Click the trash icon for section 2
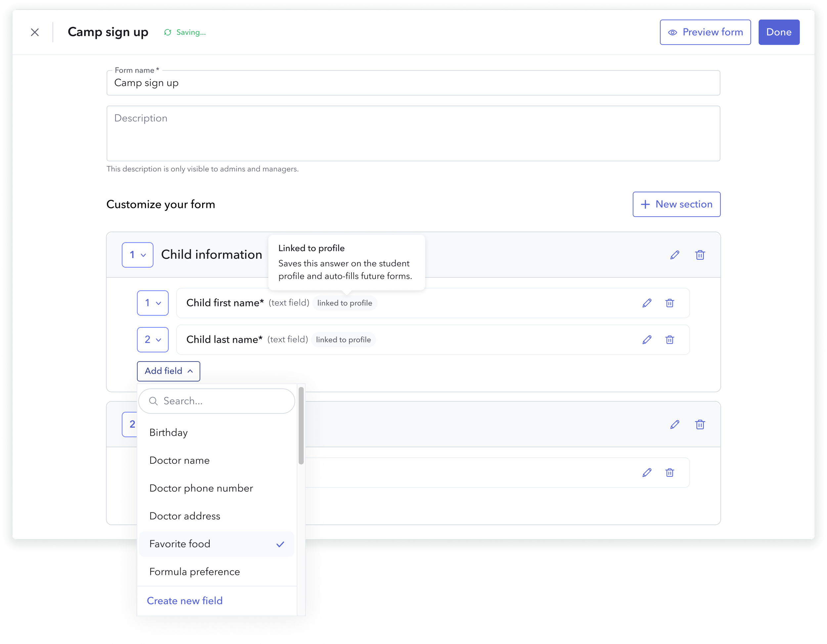Screen dimensions: 827x644 [700, 424]
